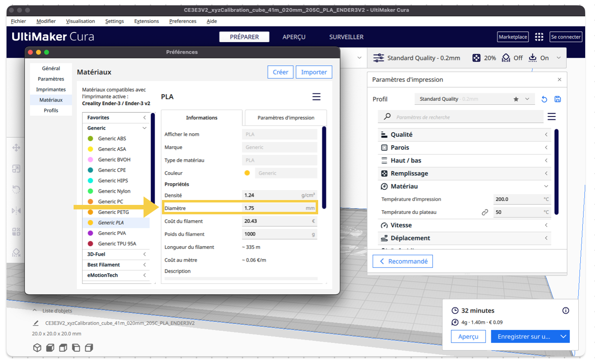Select Profils in preferences sidebar
Viewport: 595px width, 364px height.
[51, 110]
